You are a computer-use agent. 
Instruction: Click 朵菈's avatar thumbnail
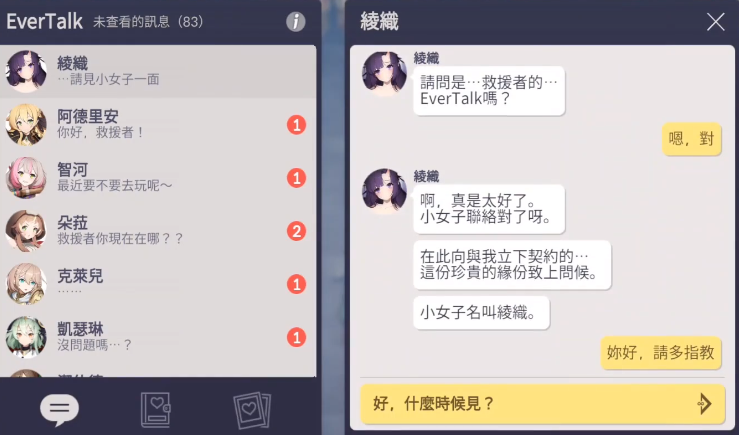coord(26,231)
